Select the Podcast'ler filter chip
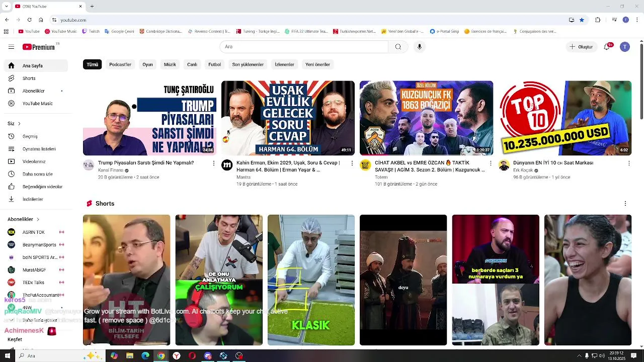This screenshot has height=362, width=644. pyautogui.click(x=120, y=64)
